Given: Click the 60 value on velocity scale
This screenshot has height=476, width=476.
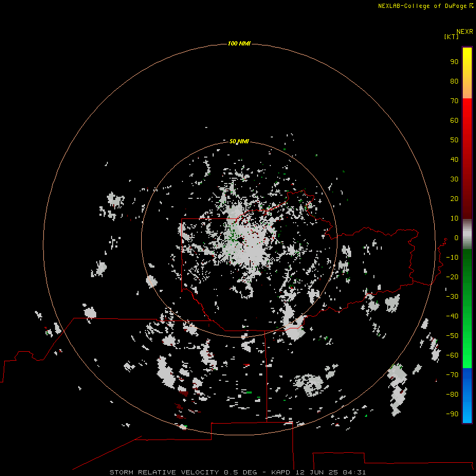Looking at the screenshot, I should point(454,121).
